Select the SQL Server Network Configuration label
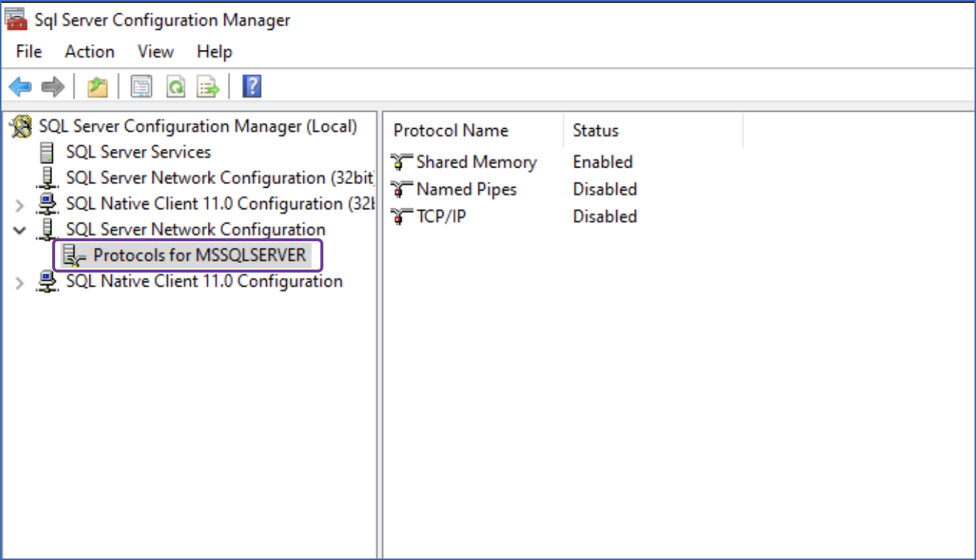 (x=196, y=229)
